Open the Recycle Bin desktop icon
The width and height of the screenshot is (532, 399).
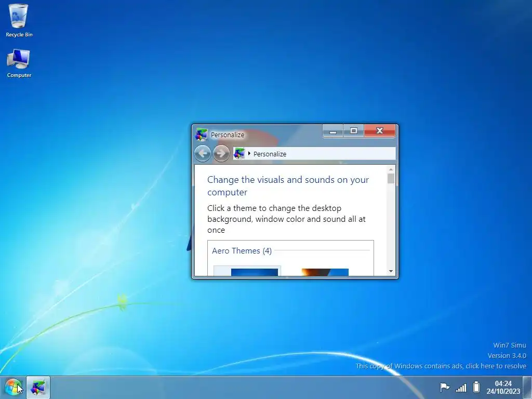pos(19,20)
